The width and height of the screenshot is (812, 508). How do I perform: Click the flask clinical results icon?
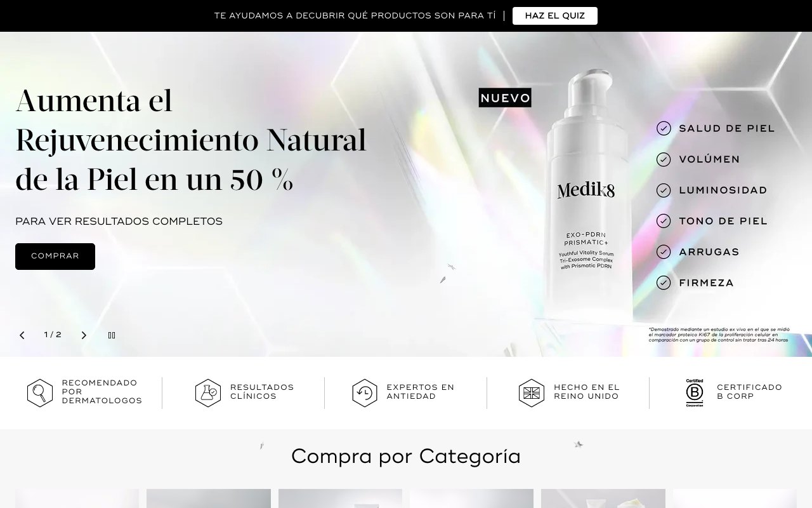208,392
